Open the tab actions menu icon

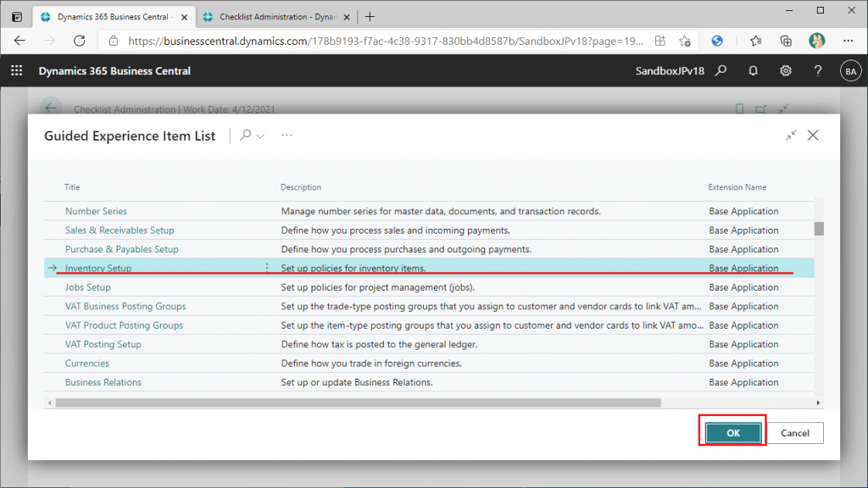(x=17, y=17)
